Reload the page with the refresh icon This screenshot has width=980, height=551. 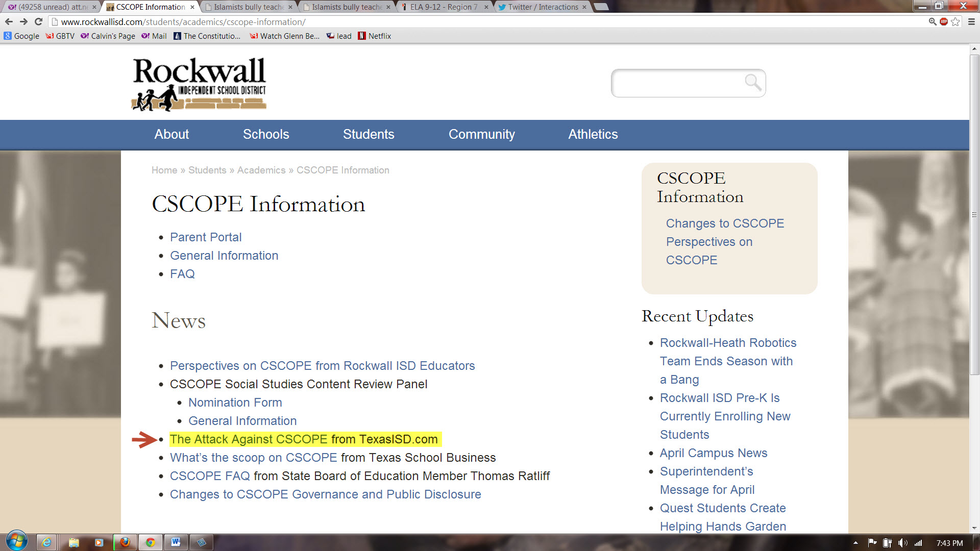point(38,22)
